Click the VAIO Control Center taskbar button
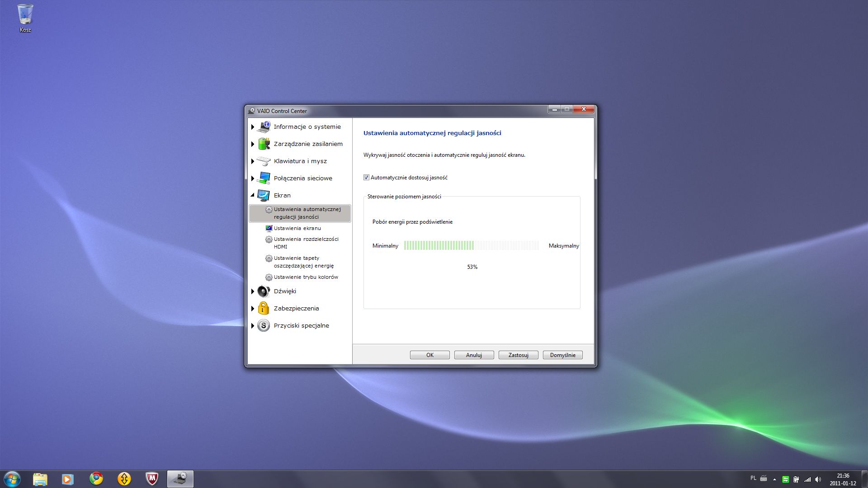Viewport: 868px width, 488px height. pyautogui.click(x=180, y=479)
